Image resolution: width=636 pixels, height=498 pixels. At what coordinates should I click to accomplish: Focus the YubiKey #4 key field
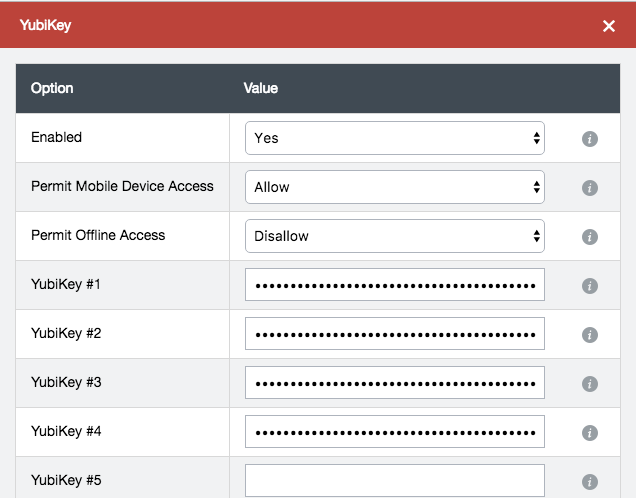pos(395,431)
